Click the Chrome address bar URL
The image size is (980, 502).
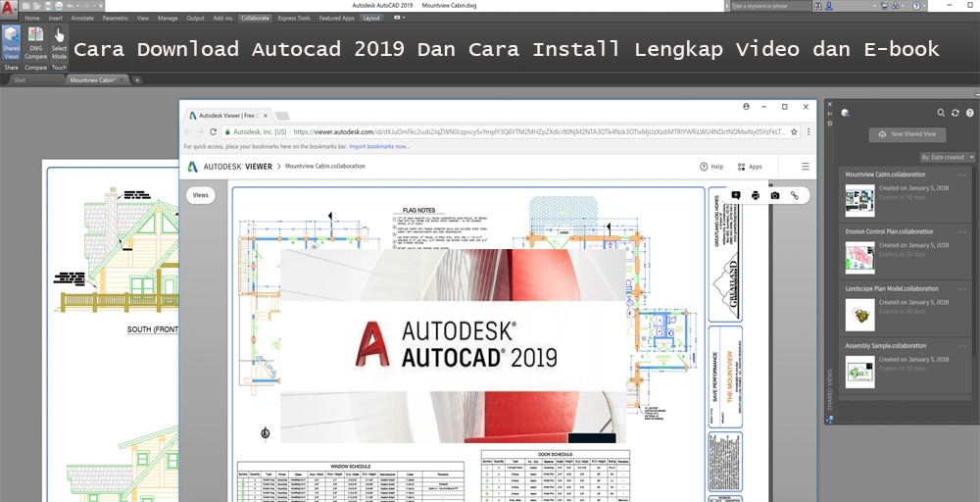541,132
